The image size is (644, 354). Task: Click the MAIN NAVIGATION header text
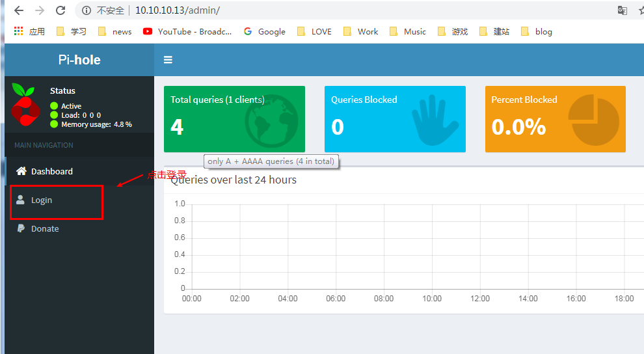coord(44,145)
